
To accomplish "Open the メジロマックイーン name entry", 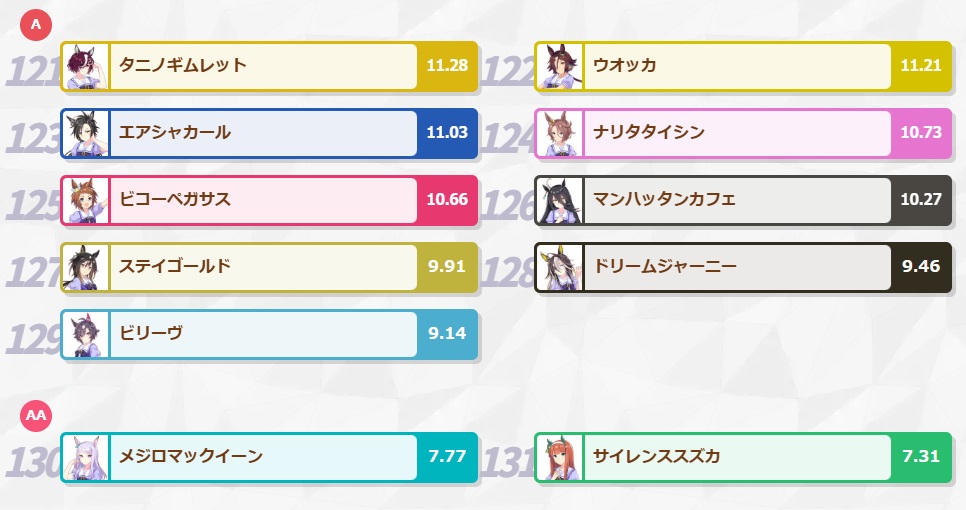I will pos(264,458).
